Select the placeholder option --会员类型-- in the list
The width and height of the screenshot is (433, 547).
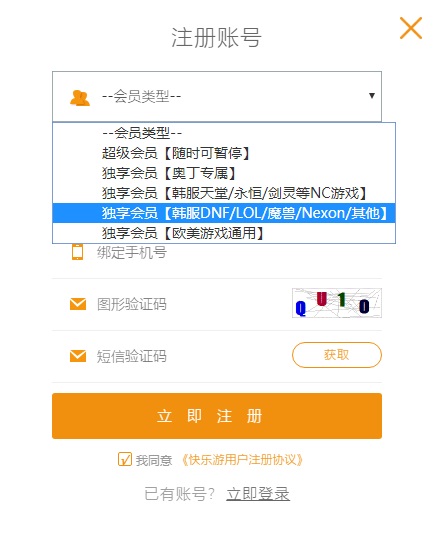pos(224,133)
